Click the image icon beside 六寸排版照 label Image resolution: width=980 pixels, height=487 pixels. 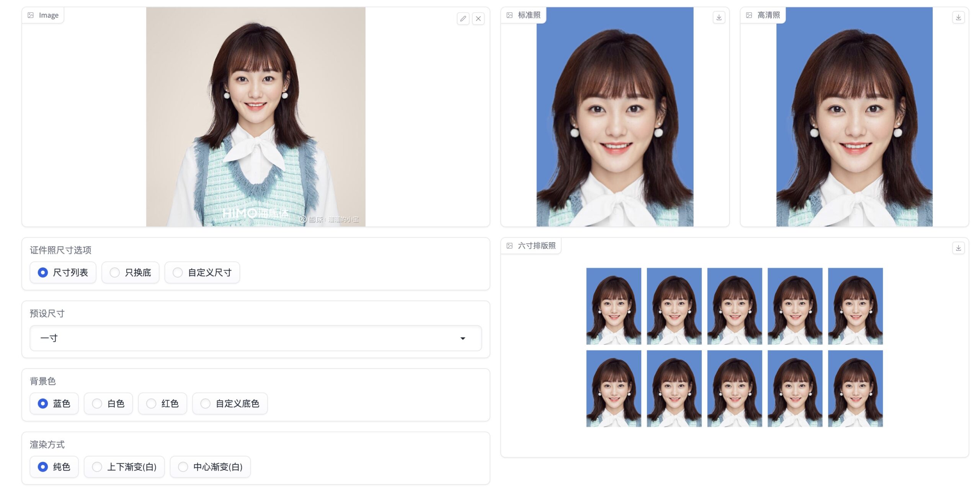pyautogui.click(x=510, y=246)
